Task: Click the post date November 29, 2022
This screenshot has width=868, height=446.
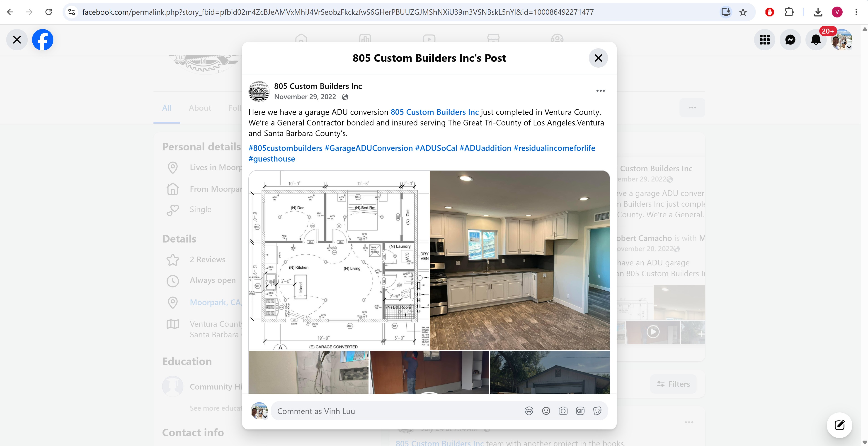Action: (x=305, y=97)
